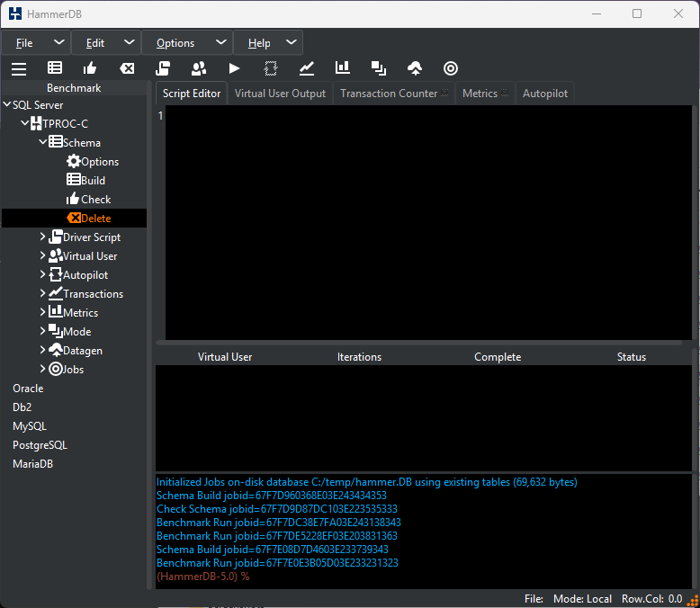The height and width of the screenshot is (608, 700).
Task: Click the Status column header
Action: click(x=632, y=357)
